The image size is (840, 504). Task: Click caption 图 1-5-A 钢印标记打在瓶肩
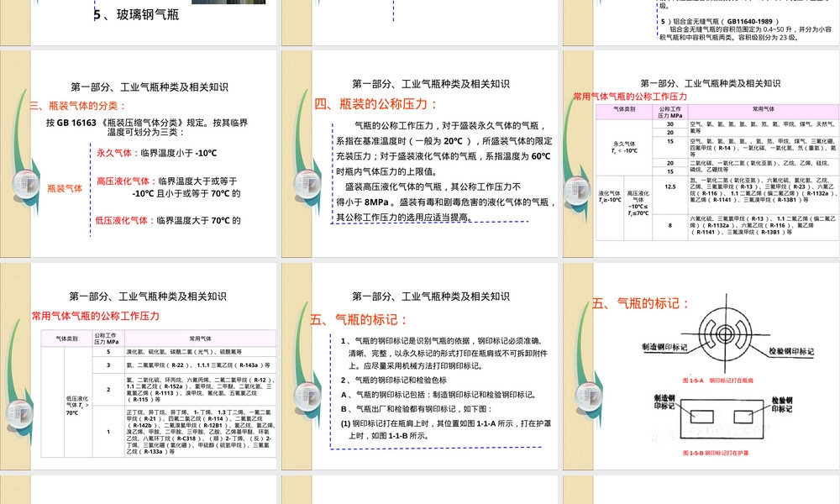pyautogui.click(x=718, y=381)
